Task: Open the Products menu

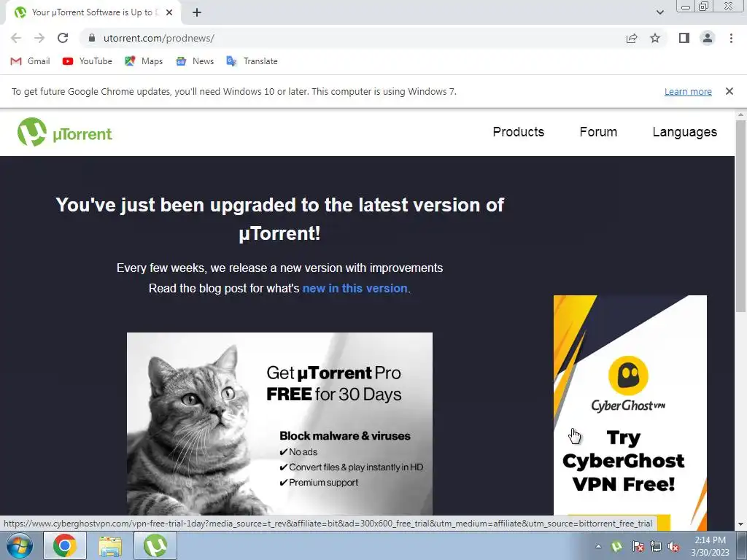Action: click(519, 132)
